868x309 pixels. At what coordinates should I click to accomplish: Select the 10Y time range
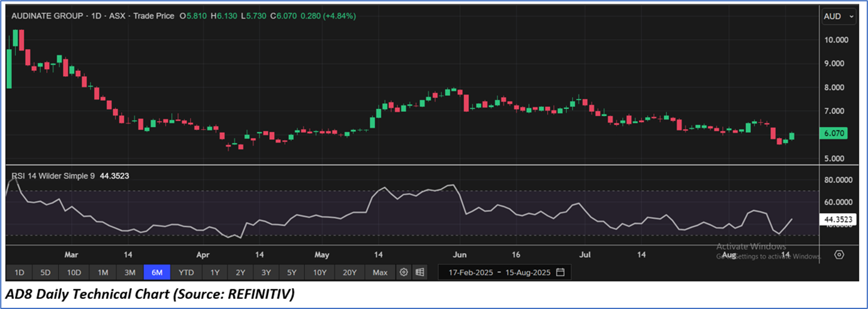[x=320, y=272]
